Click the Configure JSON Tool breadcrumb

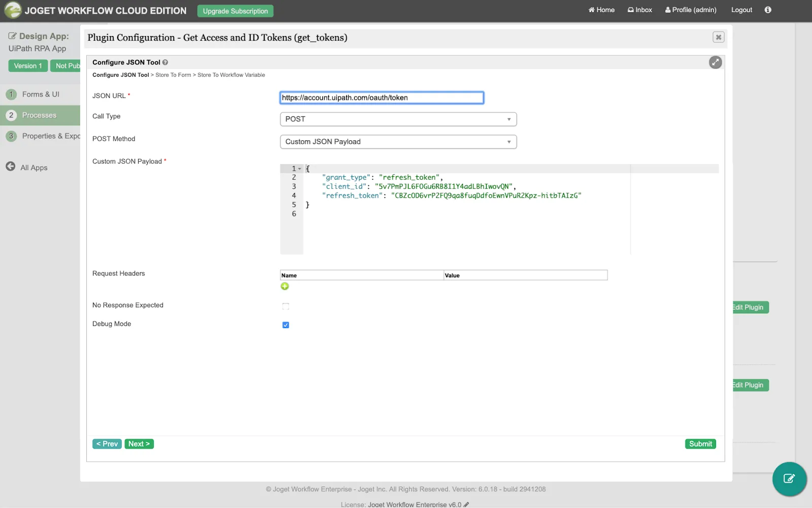click(x=121, y=75)
